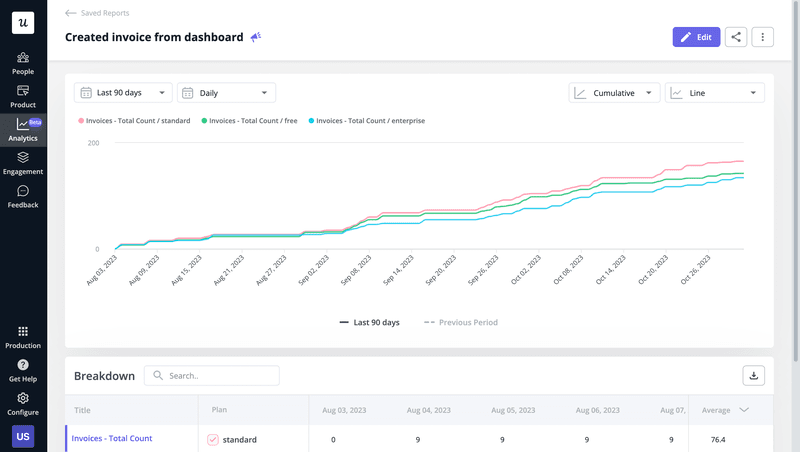Screen dimensions: 800x452
Task: Open the three-dot more options menu
Action: click(763, 37)
